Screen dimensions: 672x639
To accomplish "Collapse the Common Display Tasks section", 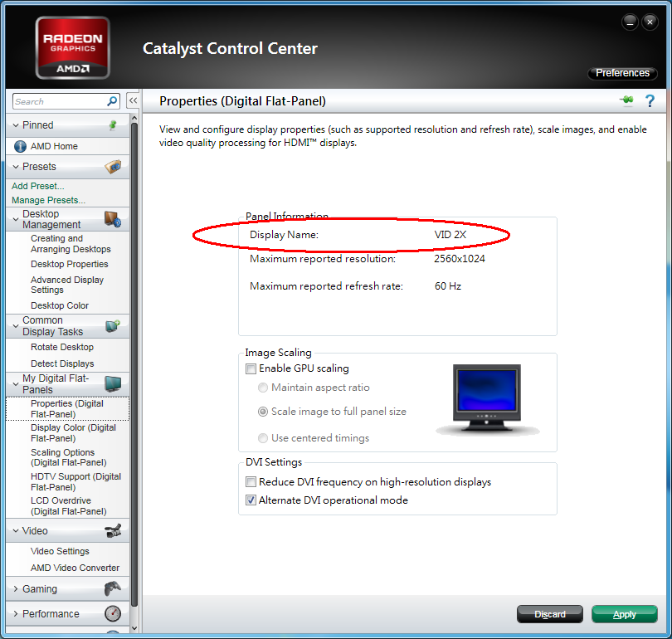I will 16,325.
